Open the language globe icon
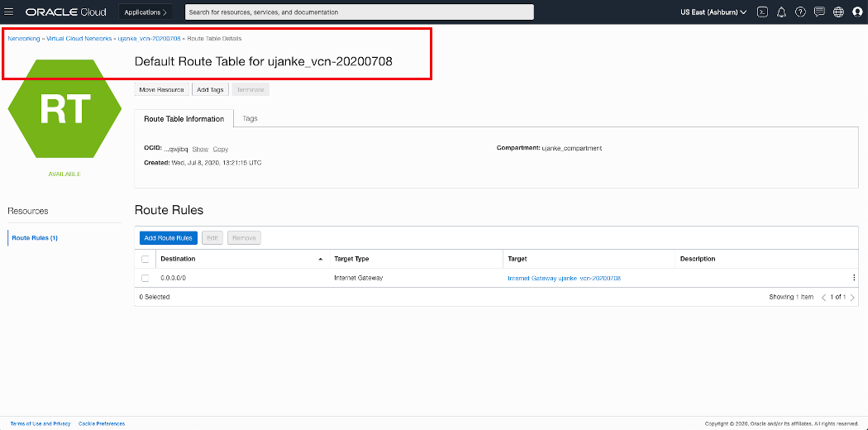 [x=839, y=12]
